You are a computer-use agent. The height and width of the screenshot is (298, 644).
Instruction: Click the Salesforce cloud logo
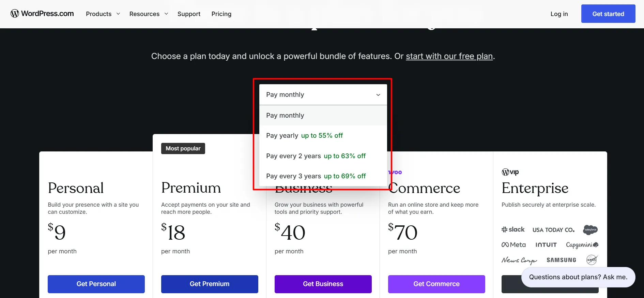tap(591, 230)
